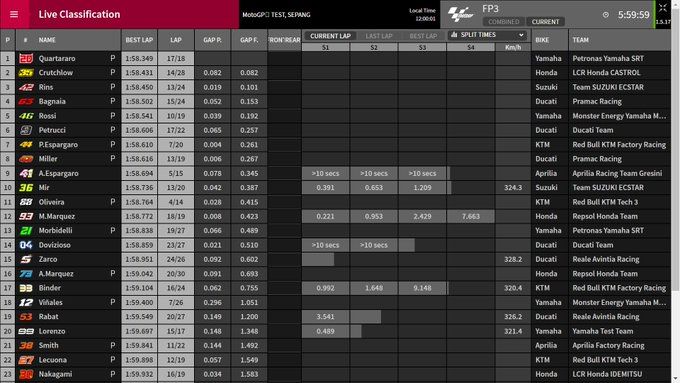Open the hamburger menu
680x383 pixels.
coord(14,14)
